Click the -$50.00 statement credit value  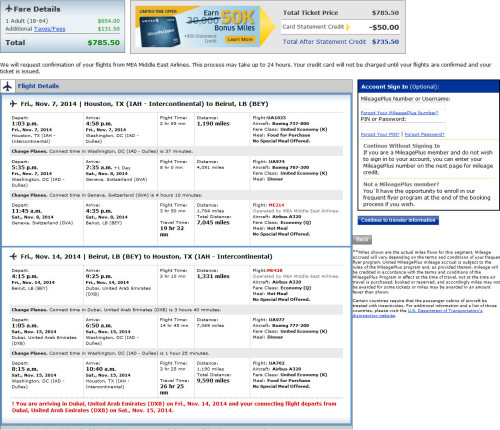[x=384, y=27]
